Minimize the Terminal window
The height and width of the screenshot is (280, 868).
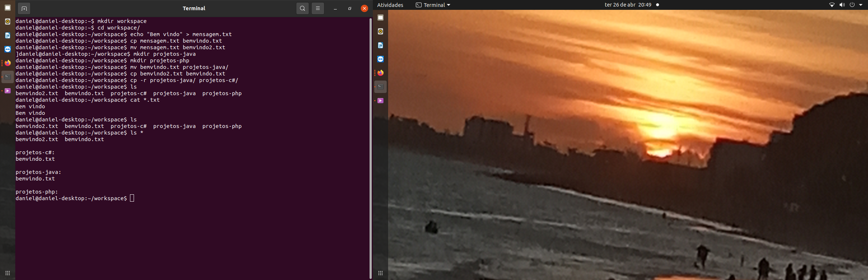pyautogui.click(x=335, y=8)
